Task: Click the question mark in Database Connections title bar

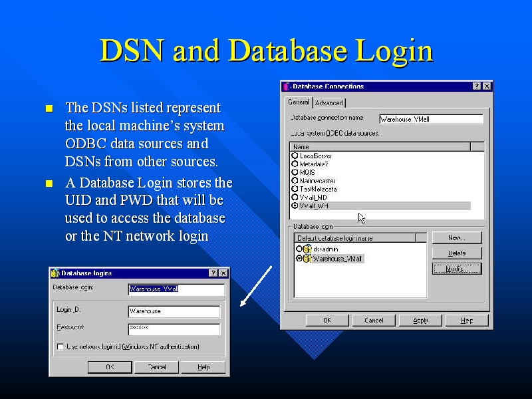Action: pos(477,86)
